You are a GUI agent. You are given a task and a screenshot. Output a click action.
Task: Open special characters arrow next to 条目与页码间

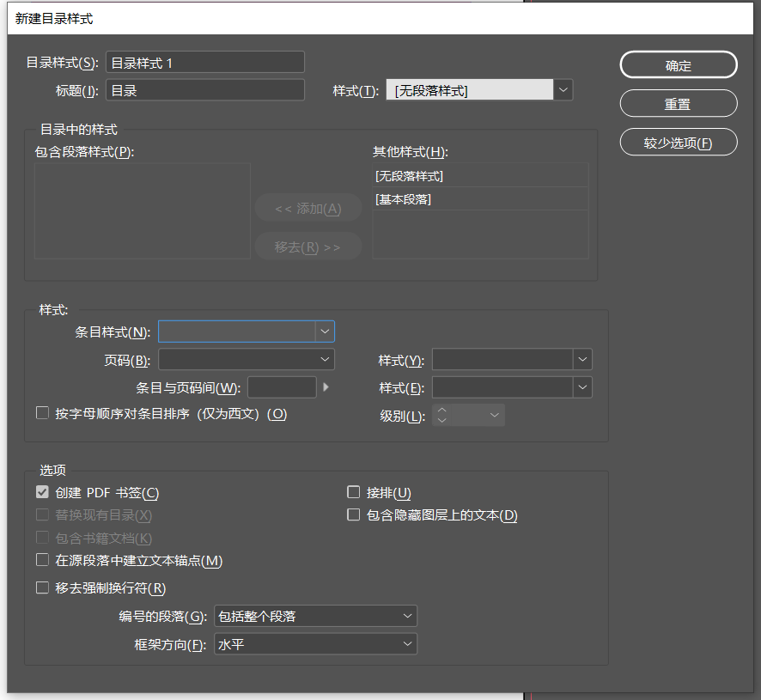click(326, 387)
